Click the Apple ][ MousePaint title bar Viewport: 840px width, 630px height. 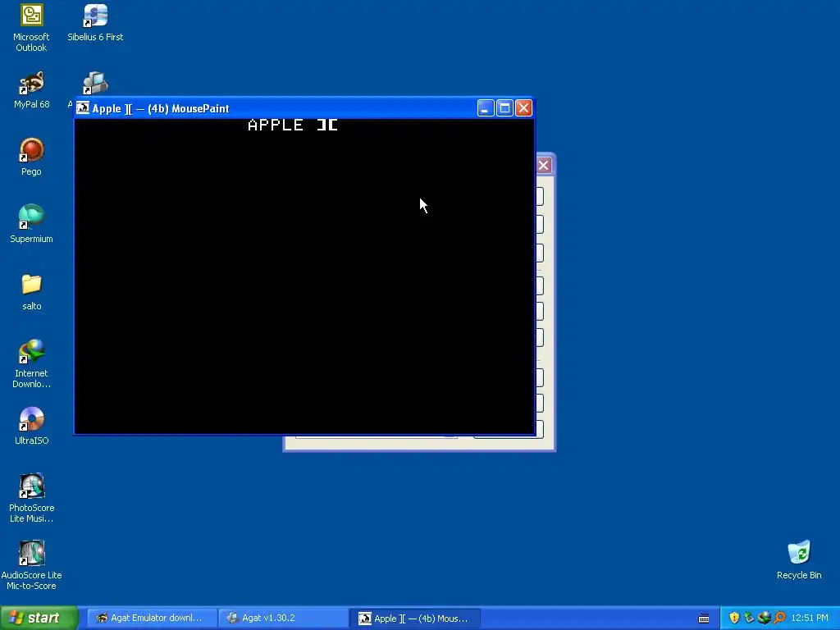click(304, 108)
